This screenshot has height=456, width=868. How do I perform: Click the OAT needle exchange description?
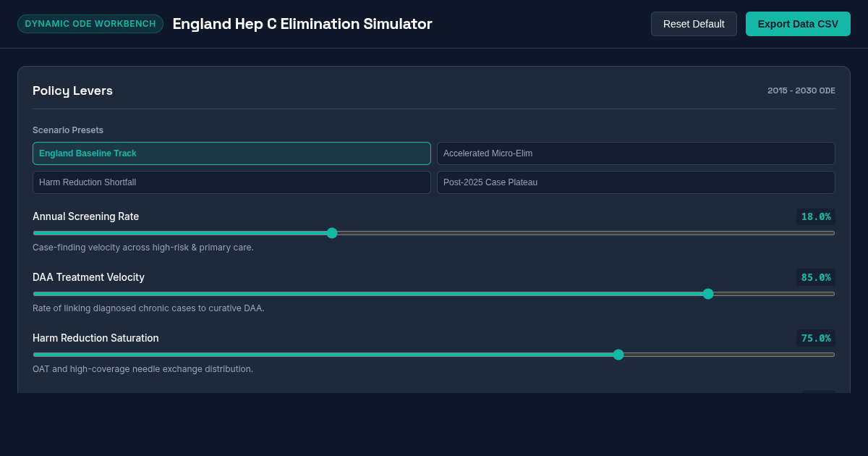point(142,369)
